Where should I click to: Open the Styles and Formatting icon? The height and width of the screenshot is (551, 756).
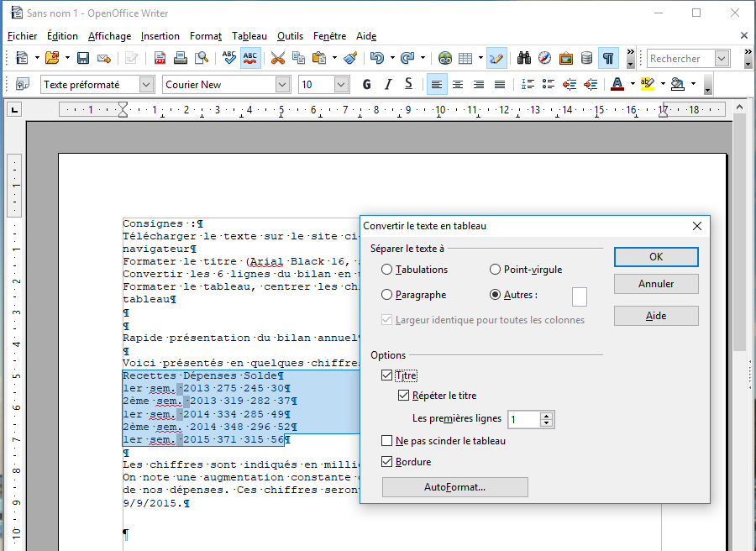23,85
